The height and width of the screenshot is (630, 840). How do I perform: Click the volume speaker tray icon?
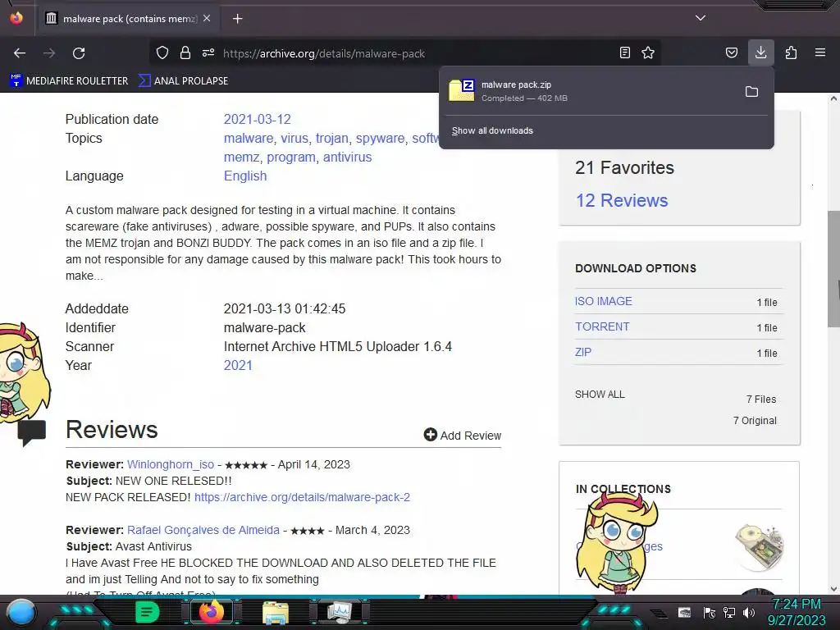click(x=749, y=612)
